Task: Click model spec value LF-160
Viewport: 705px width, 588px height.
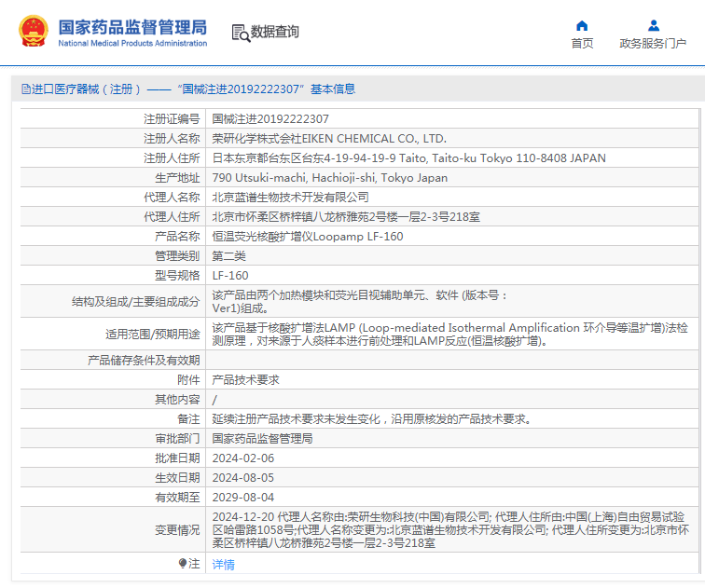Action: [230, 275]
